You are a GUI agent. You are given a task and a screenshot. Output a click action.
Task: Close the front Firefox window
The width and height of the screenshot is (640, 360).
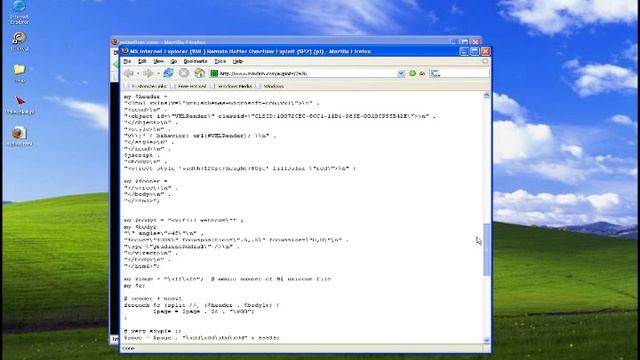(485, 51)
